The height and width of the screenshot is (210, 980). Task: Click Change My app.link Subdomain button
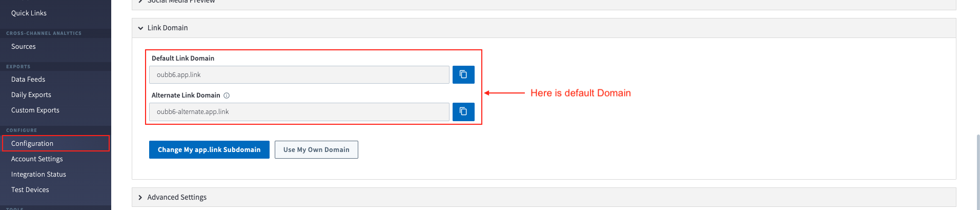(209, 149)
